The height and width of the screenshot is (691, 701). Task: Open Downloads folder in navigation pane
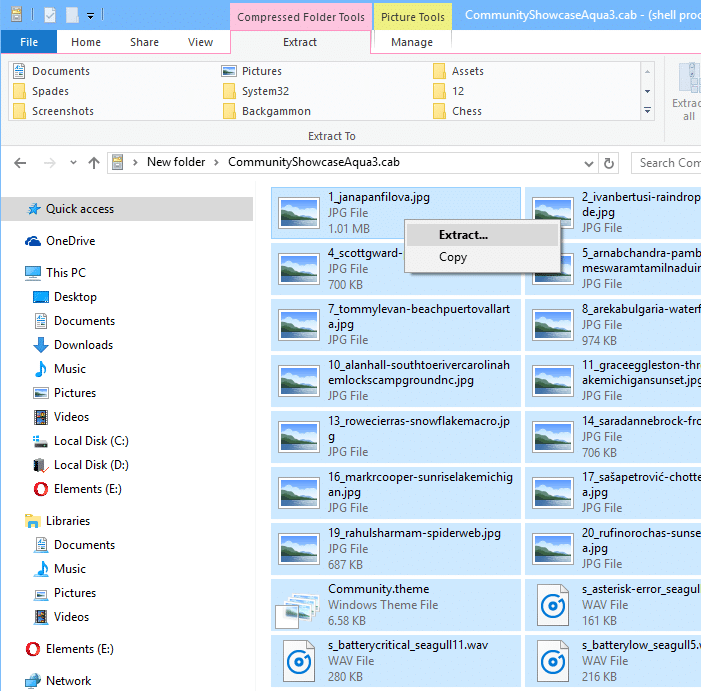(83, 345)
